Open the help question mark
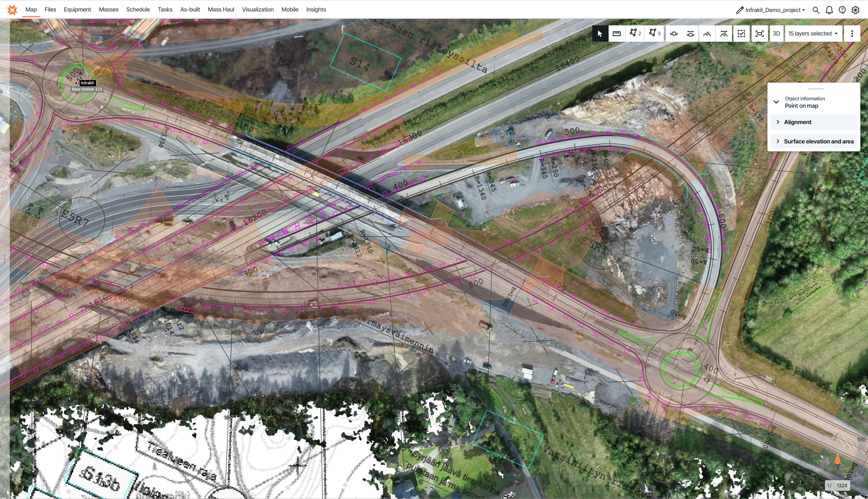This screenshot has height=499, width=868. pos(842,10)
